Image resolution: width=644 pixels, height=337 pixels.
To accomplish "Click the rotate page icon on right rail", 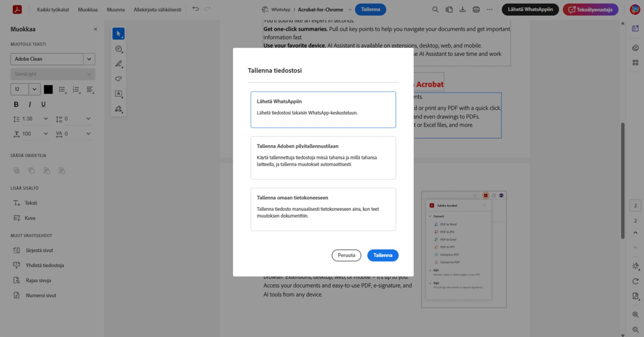I will (635, 281).
